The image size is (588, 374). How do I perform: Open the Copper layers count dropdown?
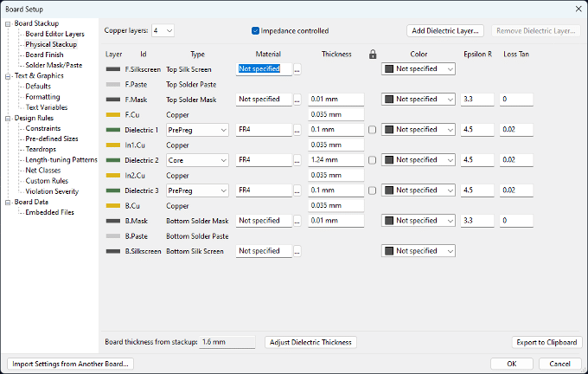tap(163, 30)
